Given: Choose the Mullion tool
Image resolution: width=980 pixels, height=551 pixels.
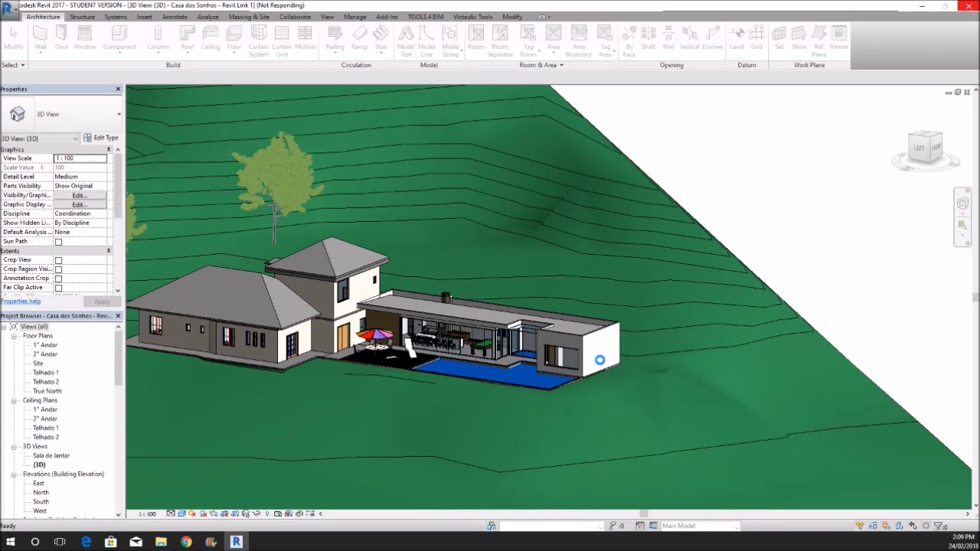Looking at the screenshot, I should point(305,38).
